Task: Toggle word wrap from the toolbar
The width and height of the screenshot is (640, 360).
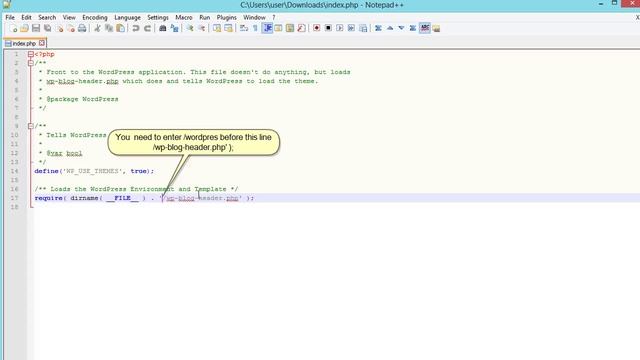Action: (244, 28)
